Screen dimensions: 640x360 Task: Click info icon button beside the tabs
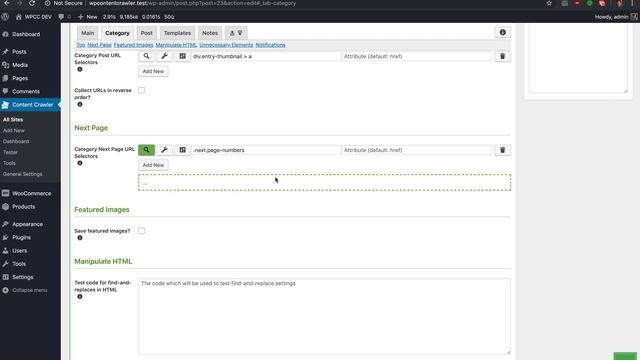[502, 32]
